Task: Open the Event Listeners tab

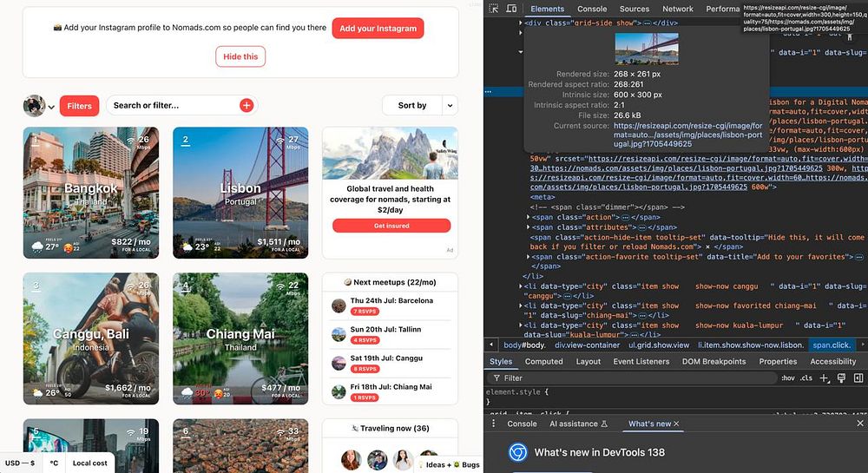Action: (x=641, y=361)
